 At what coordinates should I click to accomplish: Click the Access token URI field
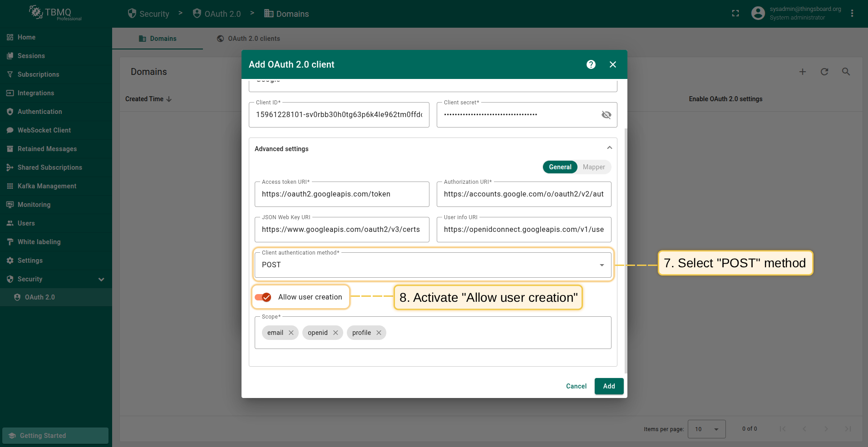(342, 194)
